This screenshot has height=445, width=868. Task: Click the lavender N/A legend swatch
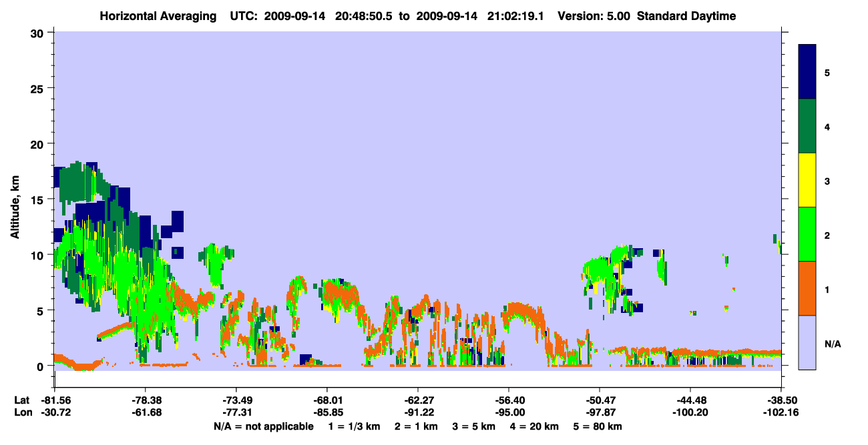807,342
